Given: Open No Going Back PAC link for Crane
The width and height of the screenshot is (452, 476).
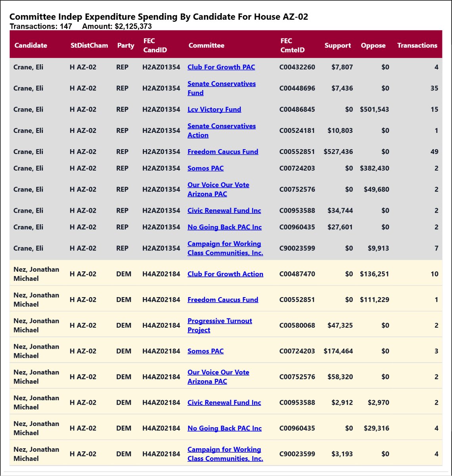Looking at the screenshot, I should pyautogui.click(x=225, y=227).
